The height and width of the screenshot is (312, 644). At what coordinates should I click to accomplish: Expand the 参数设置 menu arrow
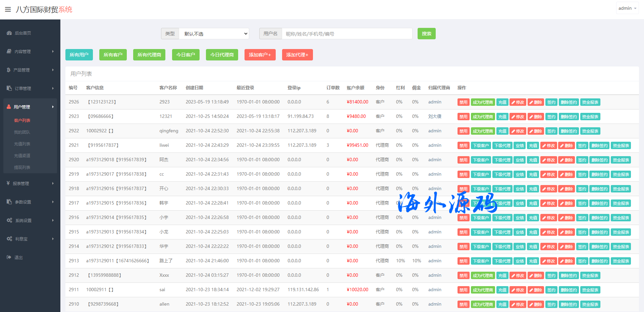coord(53,202)
